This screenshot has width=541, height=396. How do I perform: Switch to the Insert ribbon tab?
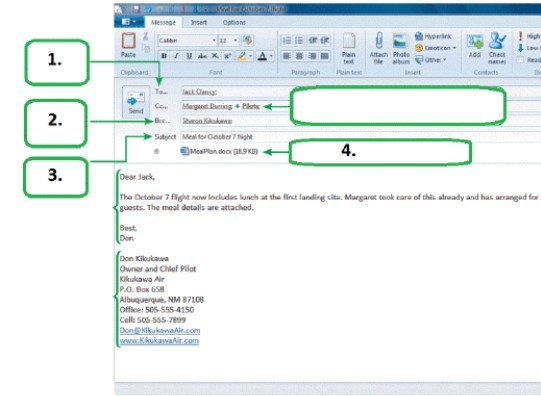tap(199, 22)
